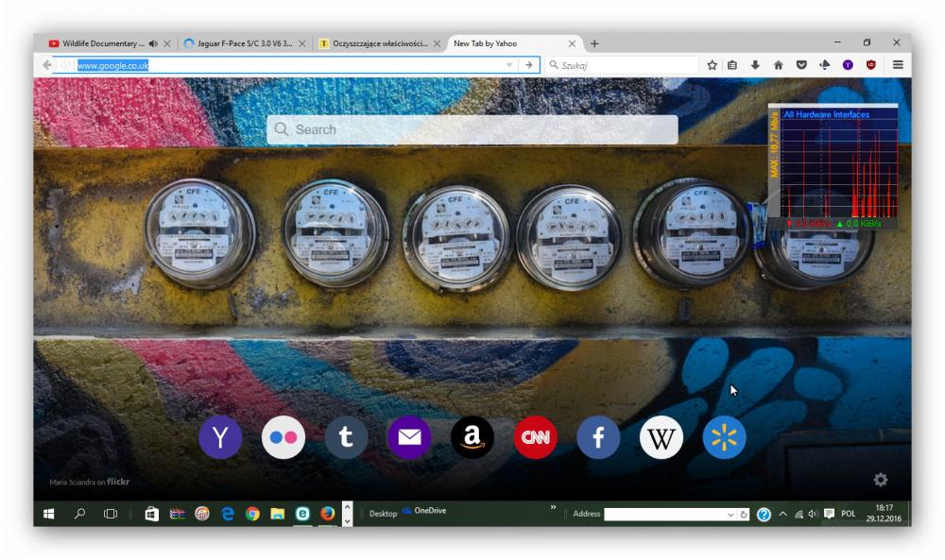945x560 pixels.
Task: Open the Firefox downloads arrow
Action: pyautogui.click(x=755, y=65)
